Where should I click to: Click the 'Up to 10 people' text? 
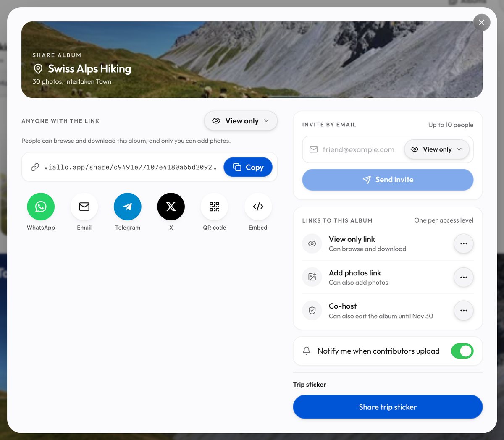tap(451, 125)
